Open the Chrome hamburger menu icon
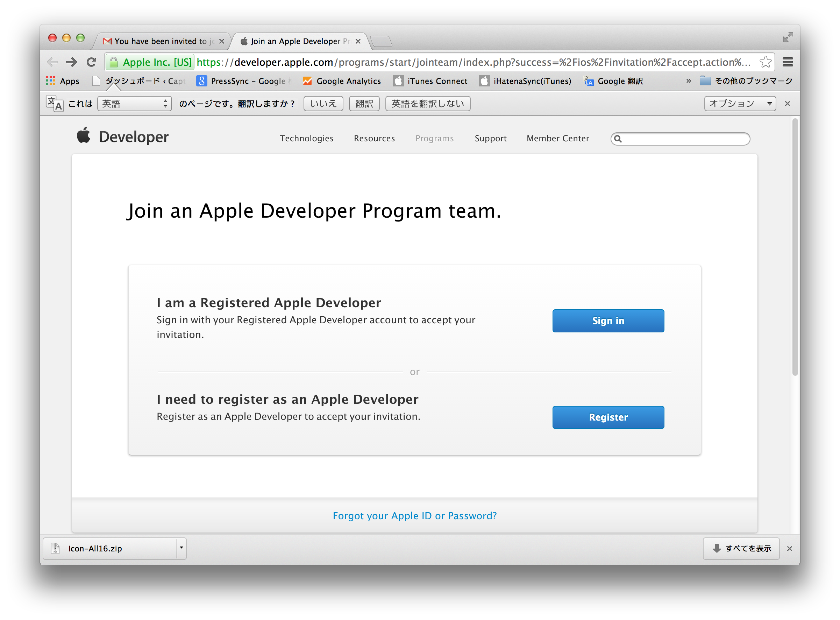This screenshot has width=840, height=620. click(788, 62)
